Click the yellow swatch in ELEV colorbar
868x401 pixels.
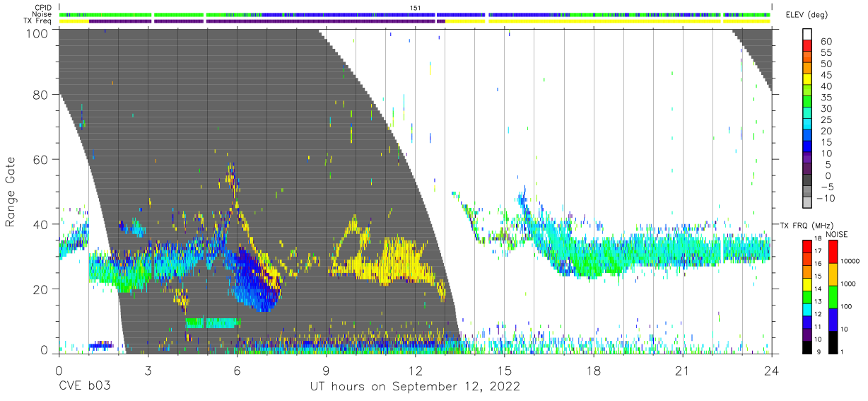[807, 79]
